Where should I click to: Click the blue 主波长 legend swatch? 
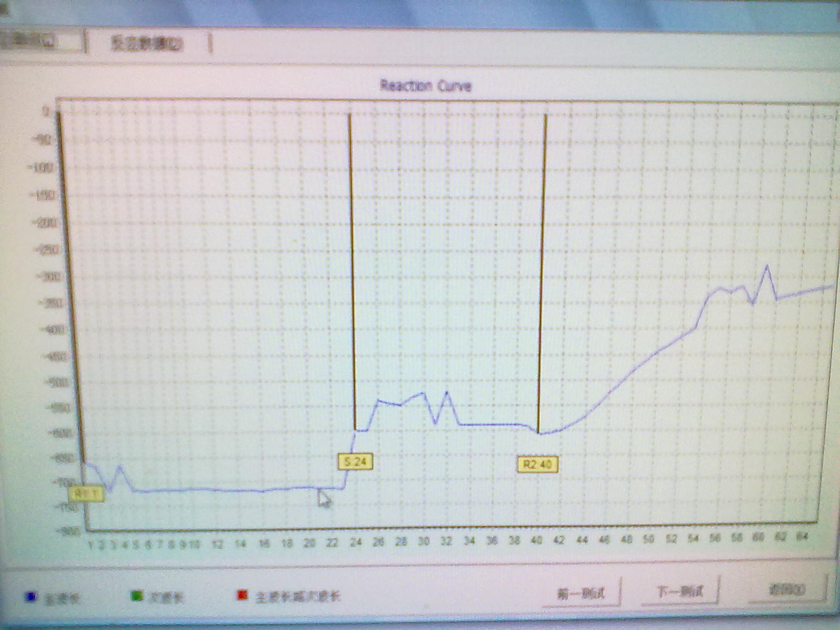(x=31, y=596)
